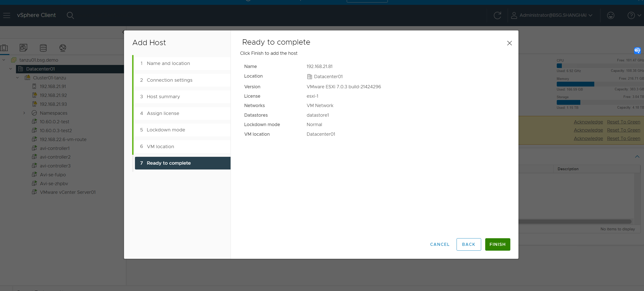Click the refresh icon in header

point(497,15)
